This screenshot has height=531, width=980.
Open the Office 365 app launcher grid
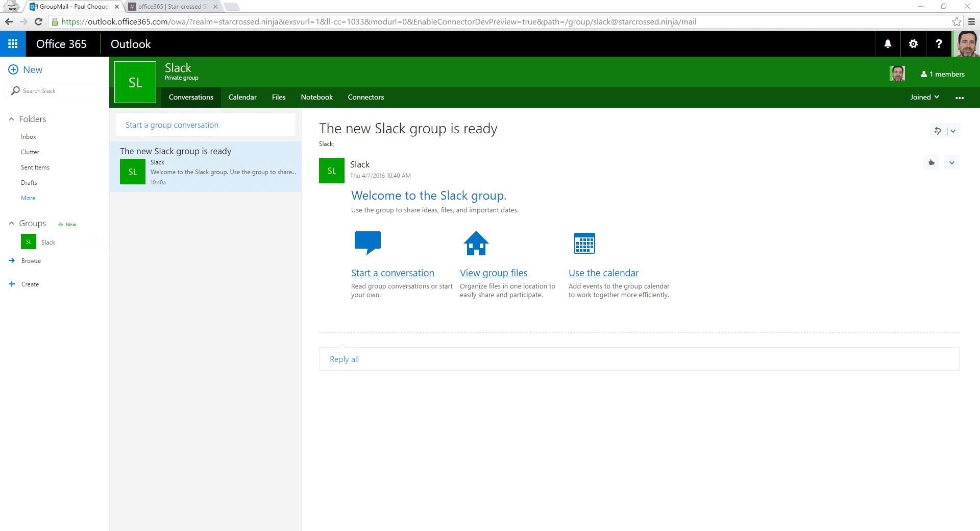coord(13,44)
